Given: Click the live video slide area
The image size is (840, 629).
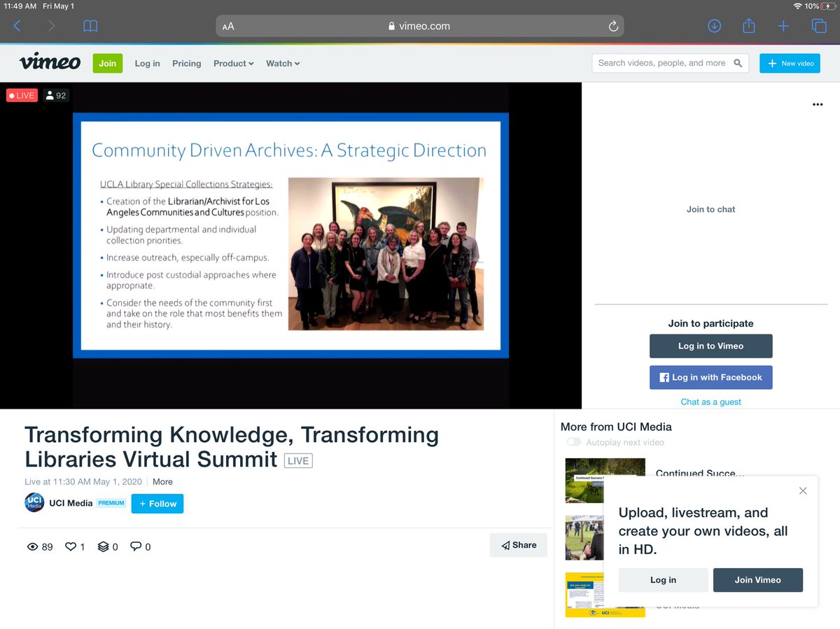Looking at the screenshot, I should pos(290,235).
